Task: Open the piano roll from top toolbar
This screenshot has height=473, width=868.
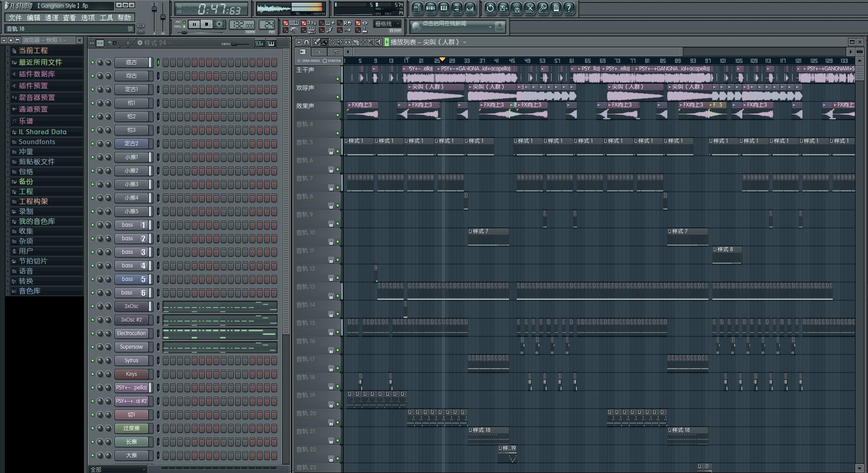Action: 443,8
